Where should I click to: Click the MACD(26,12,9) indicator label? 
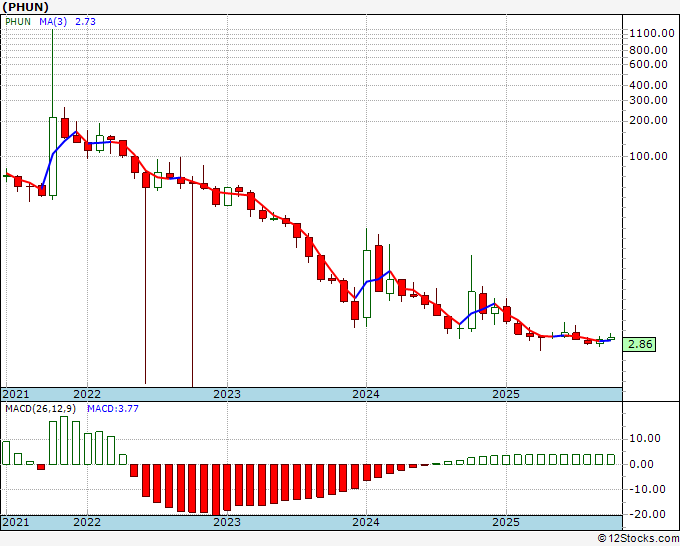[40, 409]
